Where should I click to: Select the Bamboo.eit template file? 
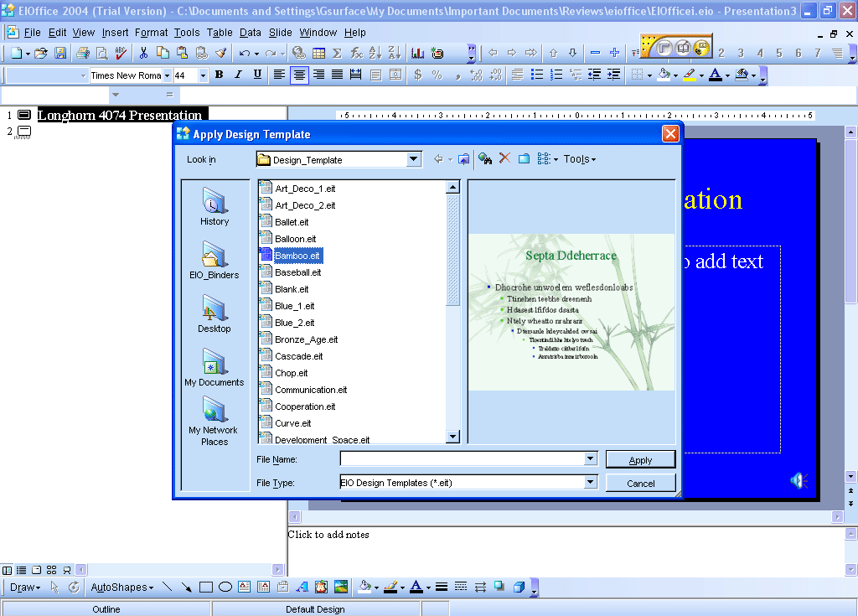tap(297, 256)
